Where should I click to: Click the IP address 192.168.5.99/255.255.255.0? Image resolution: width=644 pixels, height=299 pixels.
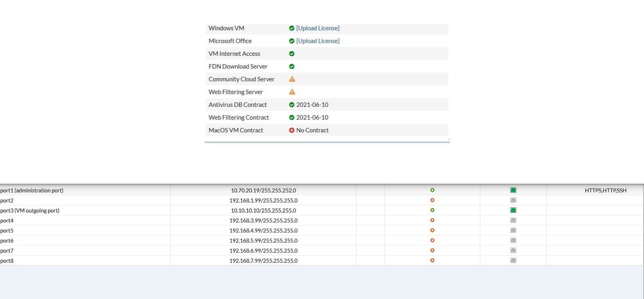click(263, 241)
